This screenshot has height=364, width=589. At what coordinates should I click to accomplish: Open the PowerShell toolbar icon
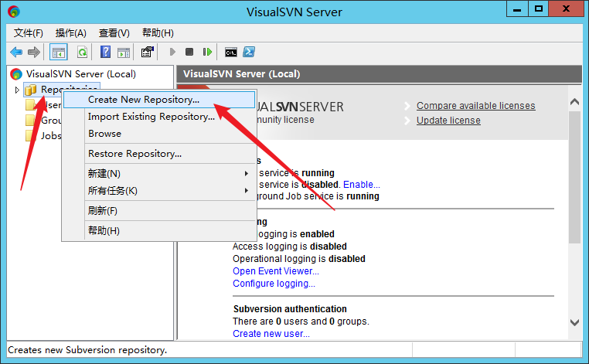tap(249, 52)
